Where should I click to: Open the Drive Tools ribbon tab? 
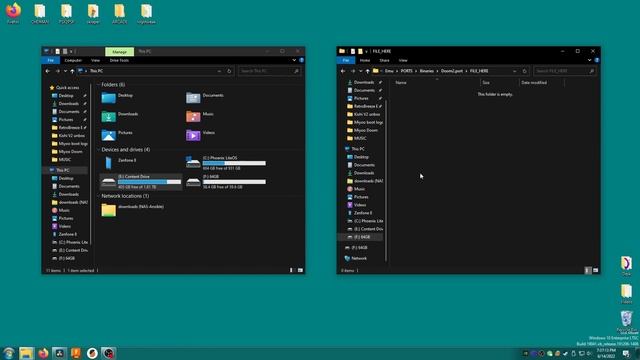pos(119,60)
